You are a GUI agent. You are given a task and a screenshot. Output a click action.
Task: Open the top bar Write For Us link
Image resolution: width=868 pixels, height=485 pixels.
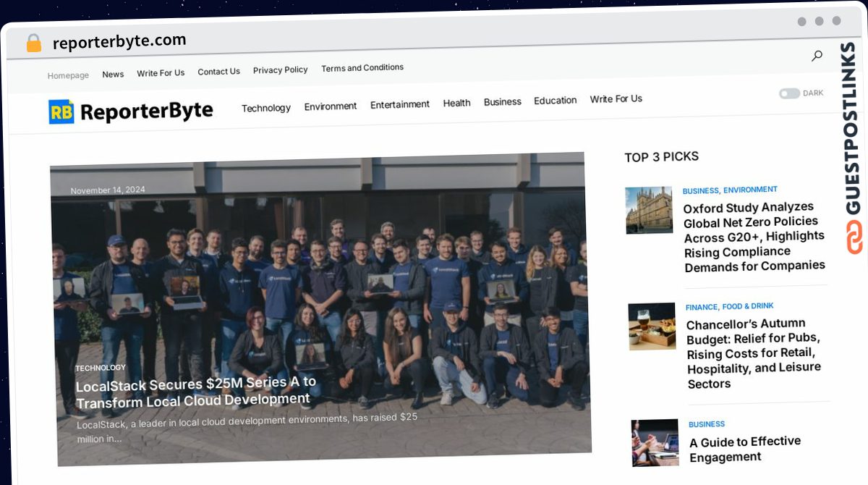click(x=161, y=72)
